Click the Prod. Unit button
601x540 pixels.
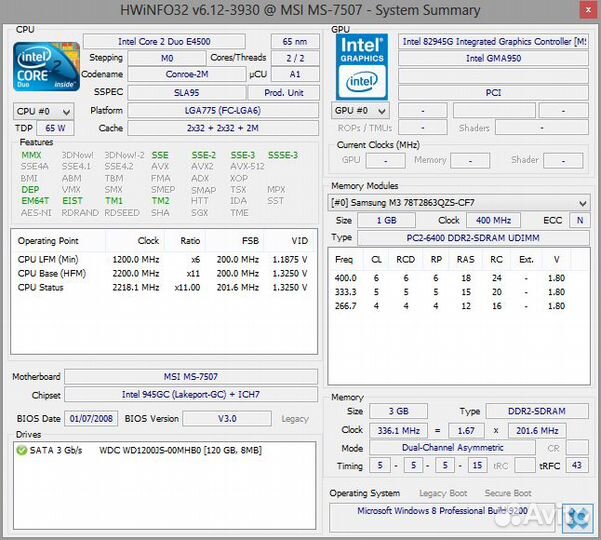click(284, 93)
